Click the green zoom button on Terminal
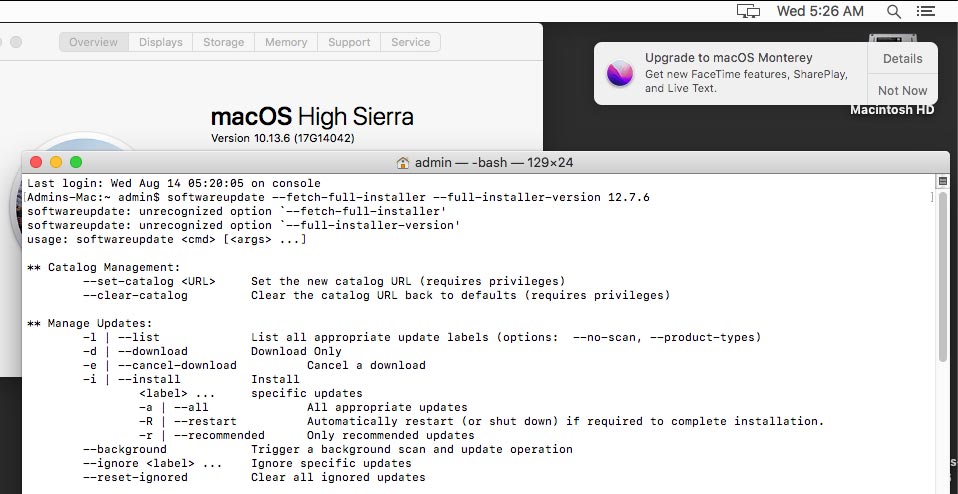958x494 pixels. coord(76,162)
